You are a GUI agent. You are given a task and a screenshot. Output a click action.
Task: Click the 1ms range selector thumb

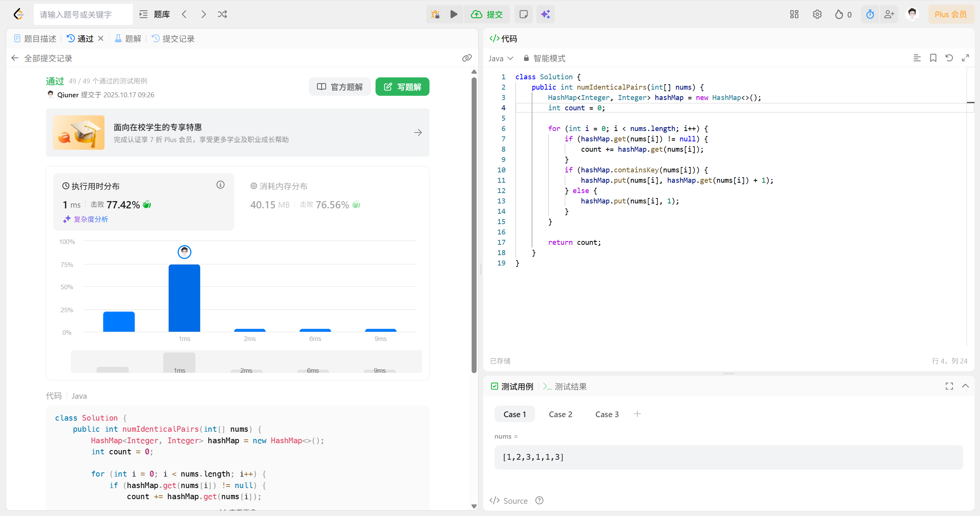tap(179, 363)
